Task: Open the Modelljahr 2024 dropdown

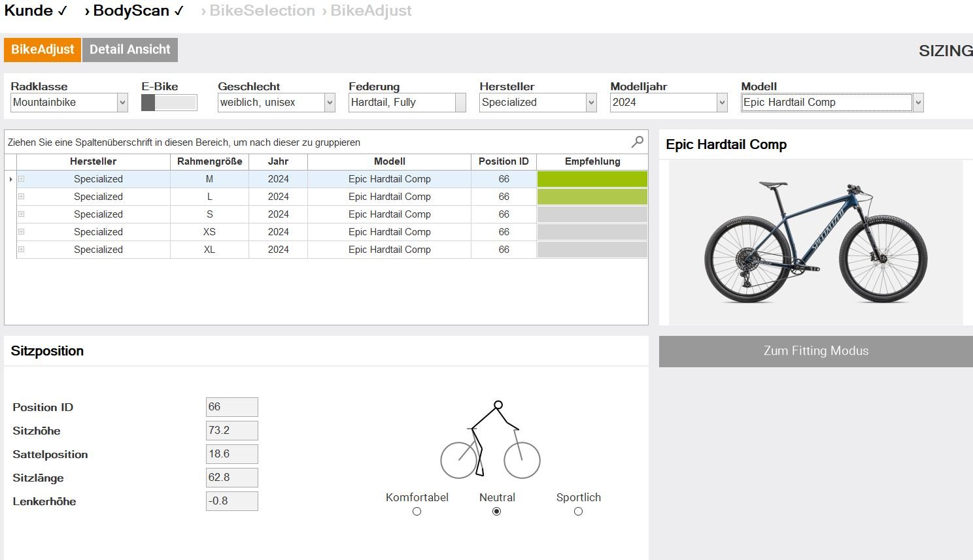Action: (x=722, y=103)
